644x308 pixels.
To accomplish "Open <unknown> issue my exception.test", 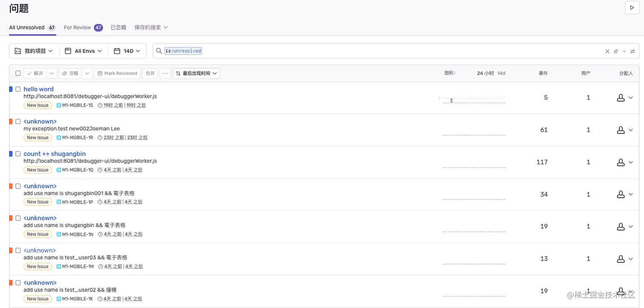I will pyautogui.click(x=40, y=121).
